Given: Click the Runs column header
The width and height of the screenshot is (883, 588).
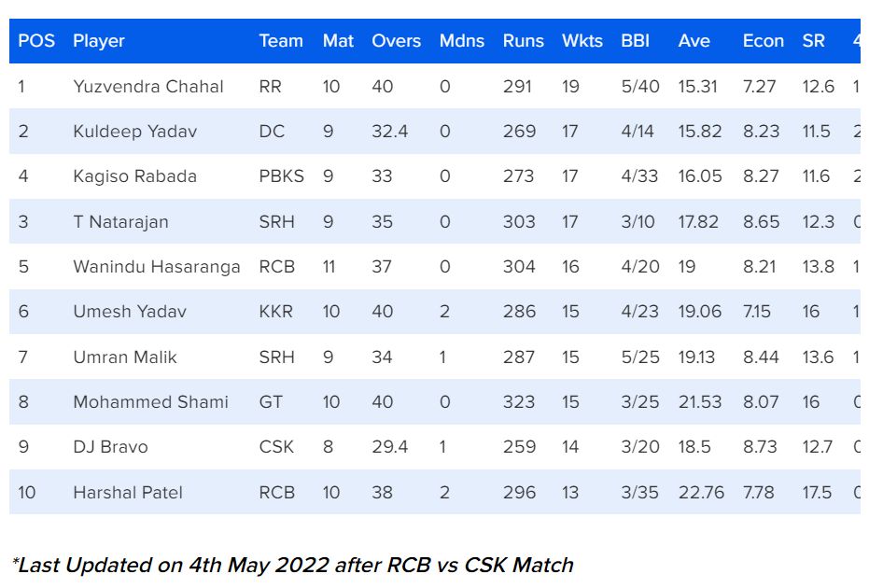Looking at the screenshot, I should click(x=523, y=41).
